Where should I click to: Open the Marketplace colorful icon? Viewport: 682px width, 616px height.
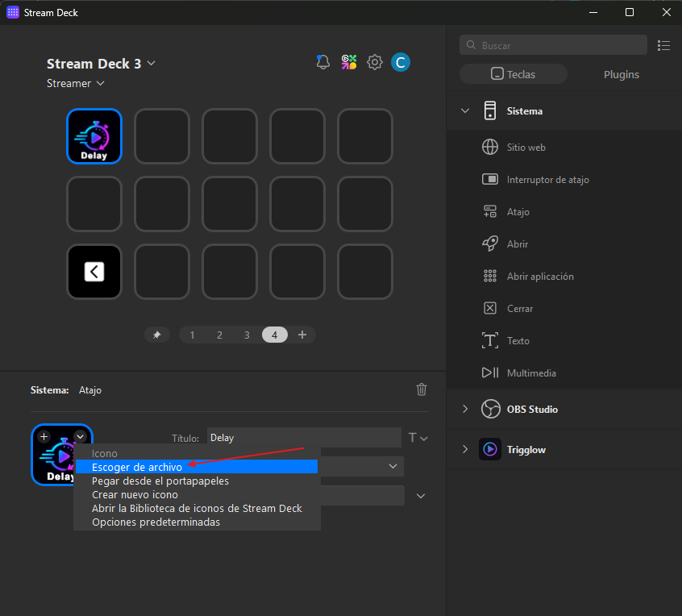pos(349,62)
